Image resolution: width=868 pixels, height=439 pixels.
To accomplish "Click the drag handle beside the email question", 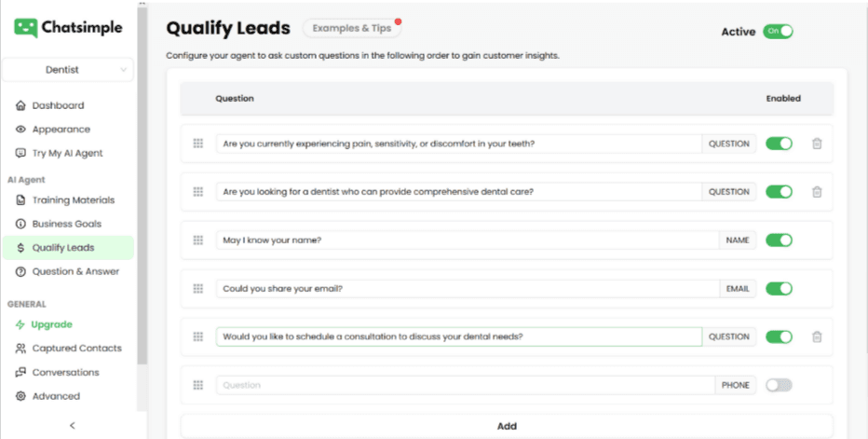I will 197,289.
